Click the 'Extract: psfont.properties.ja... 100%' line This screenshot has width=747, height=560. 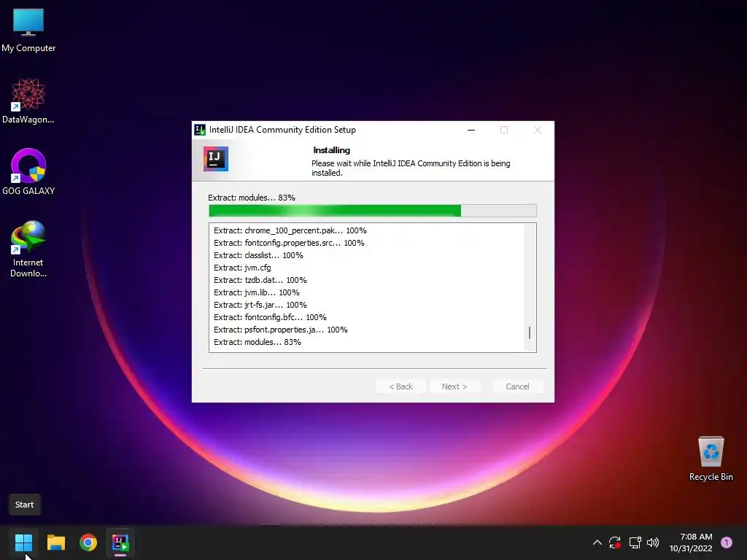(x=281, y=330)
